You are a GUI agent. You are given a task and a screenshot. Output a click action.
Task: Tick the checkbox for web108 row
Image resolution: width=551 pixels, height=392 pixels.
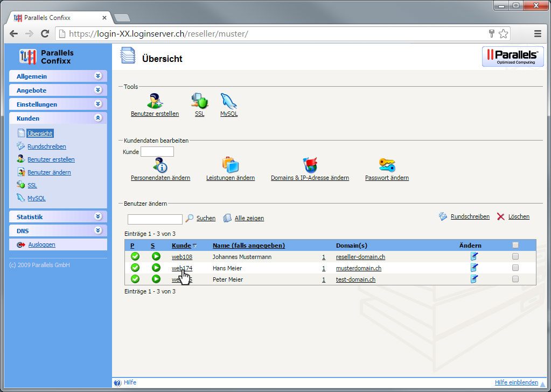pyautogui.click(x=515, y=256)
